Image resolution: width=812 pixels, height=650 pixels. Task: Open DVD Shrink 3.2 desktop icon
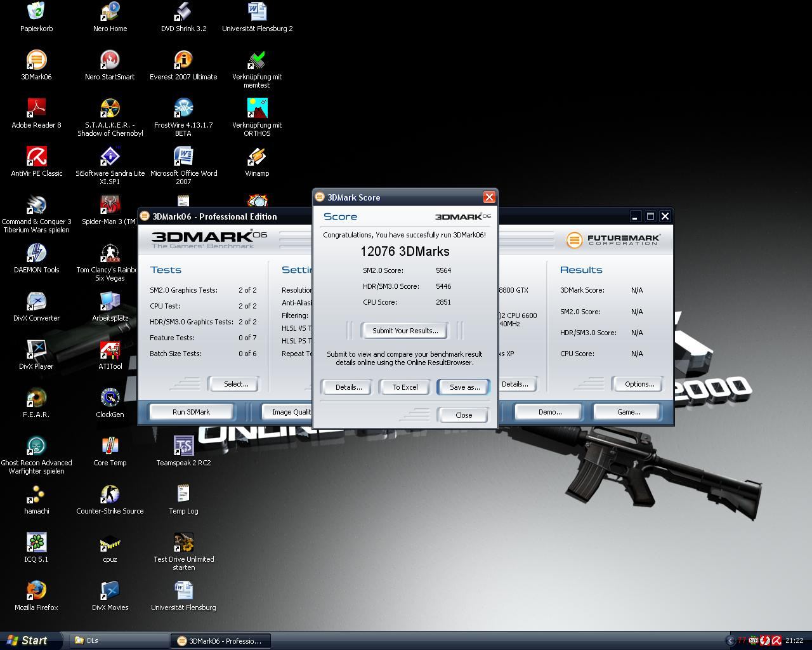(x=183, y=11)
